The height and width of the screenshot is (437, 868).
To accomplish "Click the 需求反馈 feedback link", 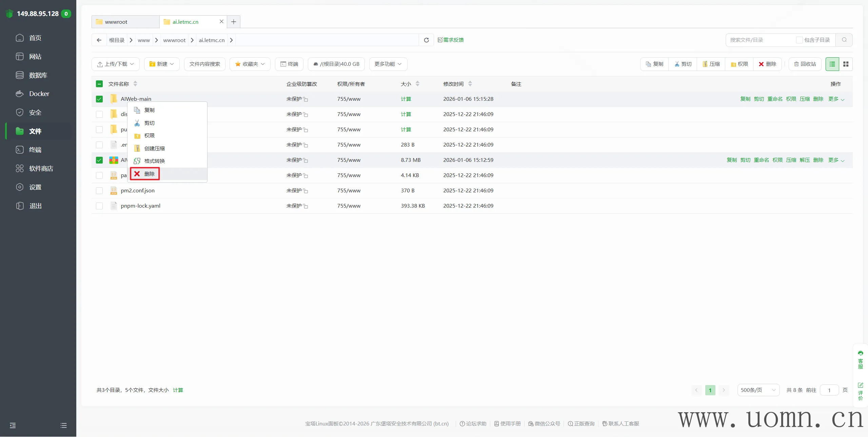I will click(451, 40).
